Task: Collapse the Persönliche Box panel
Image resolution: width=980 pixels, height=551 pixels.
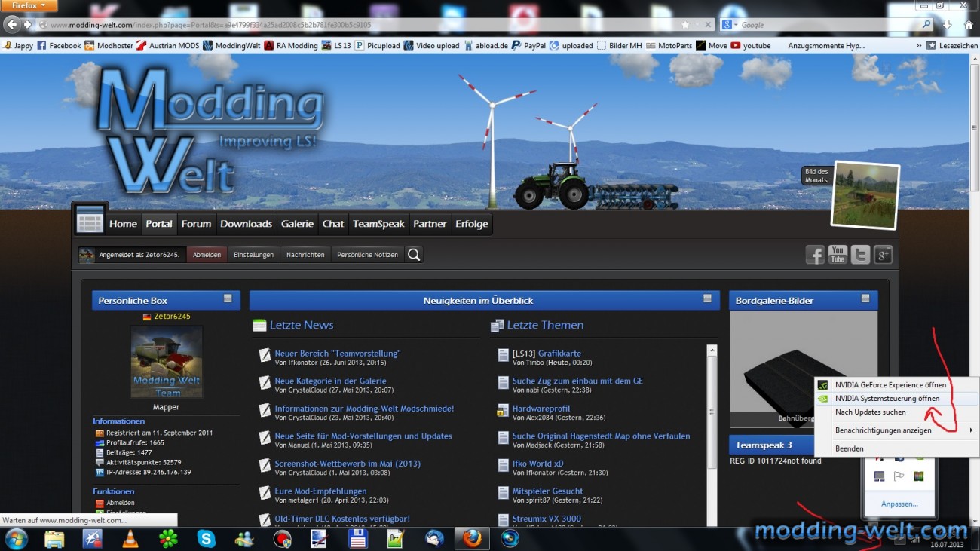Action: pyautogui.click(x=228, y=298)
